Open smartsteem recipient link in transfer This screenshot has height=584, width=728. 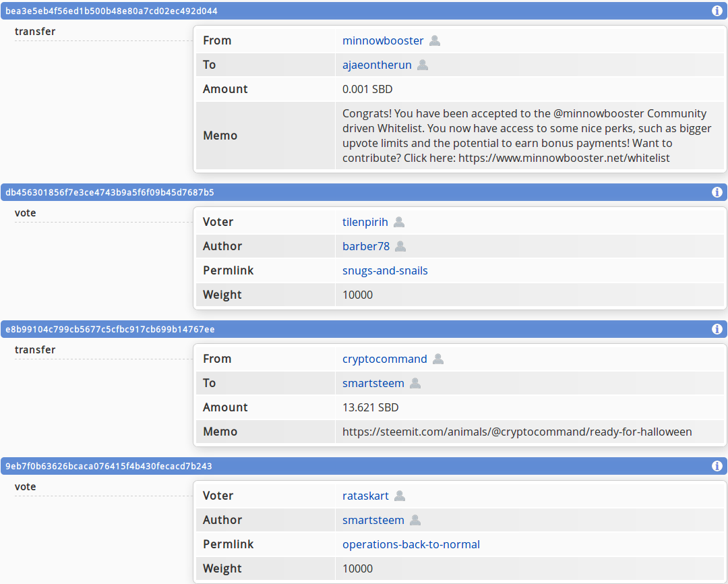373,383
